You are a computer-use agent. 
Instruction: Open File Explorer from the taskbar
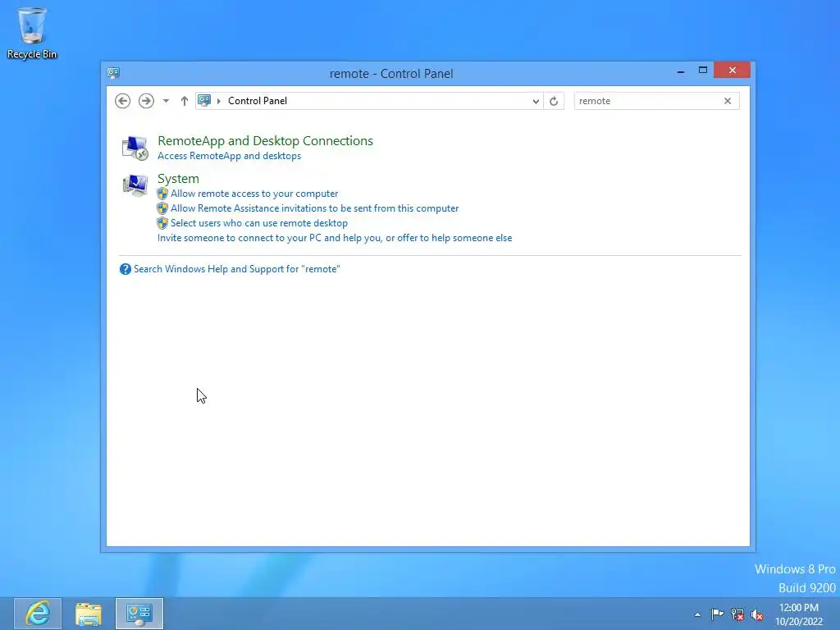click(89, 614)
